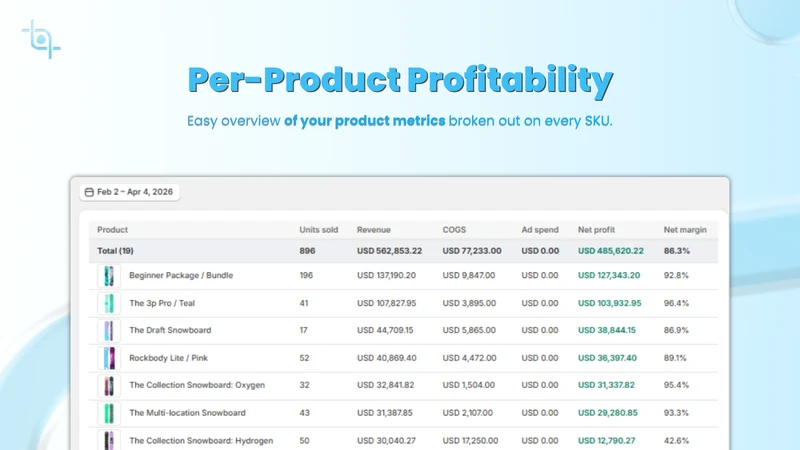
Task: Click net profit USD 38,844.15
Action: pos(607,330)
